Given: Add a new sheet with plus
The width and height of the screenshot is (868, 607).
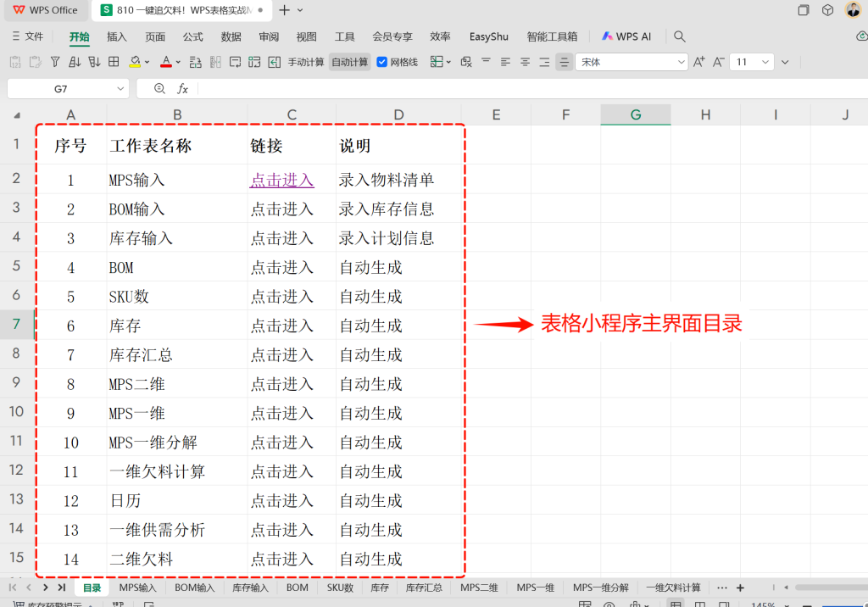Looking at the screenshot, I should tap(740, 588).
